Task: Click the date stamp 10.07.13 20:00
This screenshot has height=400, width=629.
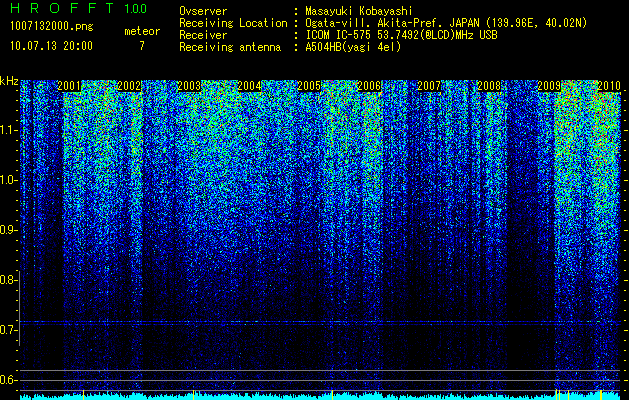Action: click(x=51, y=46)
